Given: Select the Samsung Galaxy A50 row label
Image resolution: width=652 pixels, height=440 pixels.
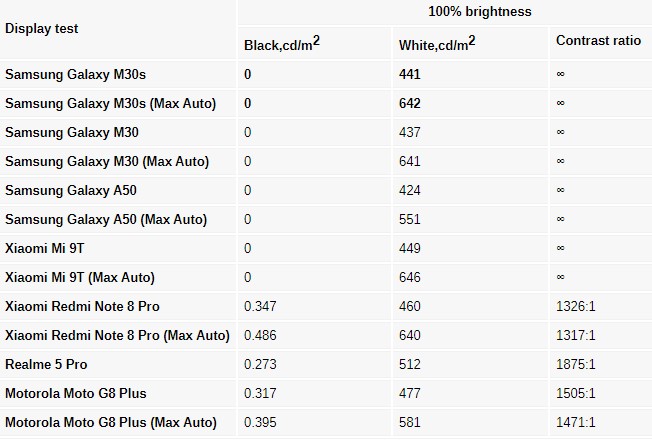Looking at the screenshot, I should pyautogui.click(x=71, y=190).
